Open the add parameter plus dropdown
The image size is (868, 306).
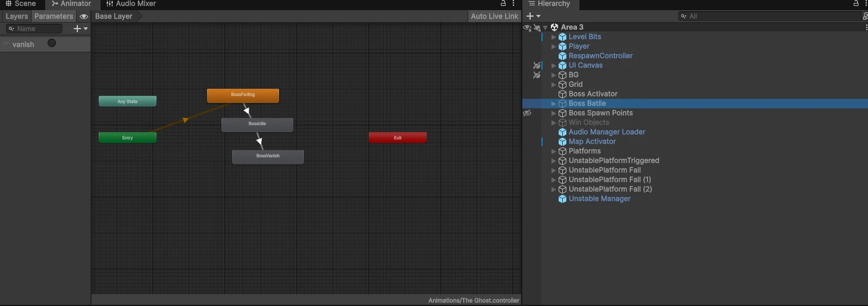pyautogui.click(x=80, y=29)
